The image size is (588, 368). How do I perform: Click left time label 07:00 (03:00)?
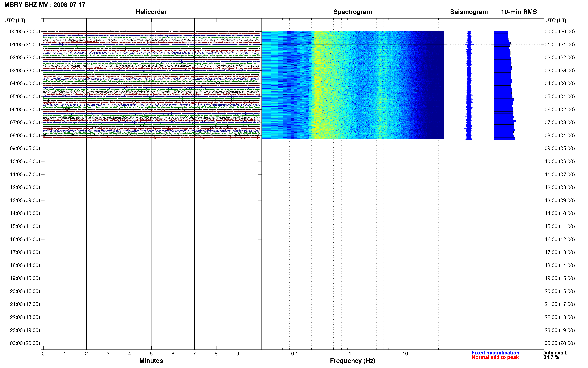25,122
